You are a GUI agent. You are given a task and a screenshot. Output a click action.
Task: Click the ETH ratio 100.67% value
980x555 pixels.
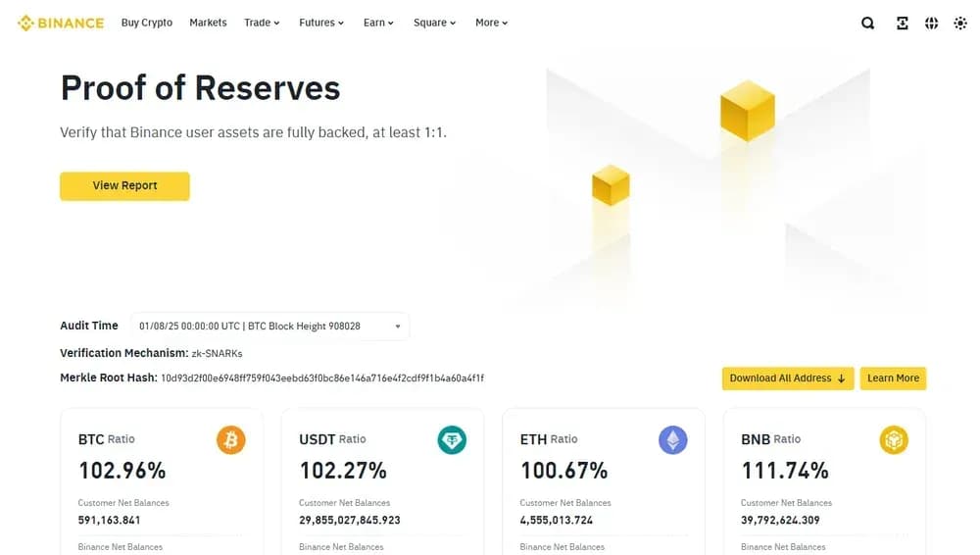tap(563, 471)
